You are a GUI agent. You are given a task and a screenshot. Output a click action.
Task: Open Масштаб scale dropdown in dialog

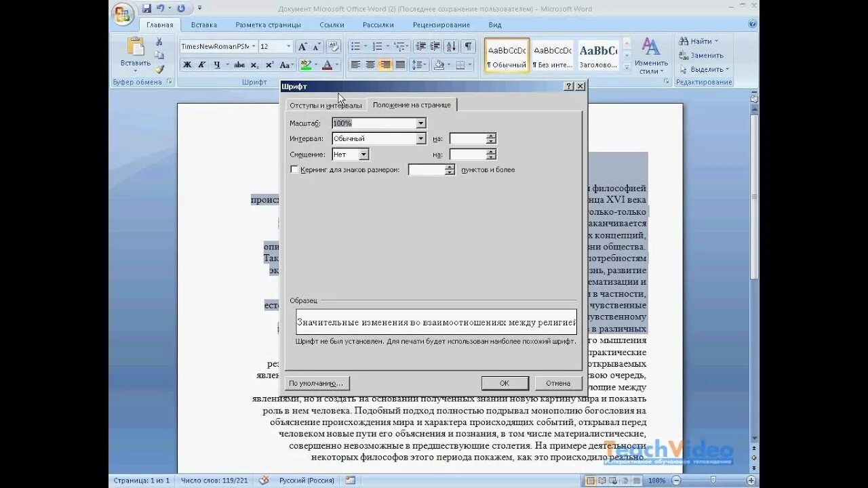[x=420, y=123]
